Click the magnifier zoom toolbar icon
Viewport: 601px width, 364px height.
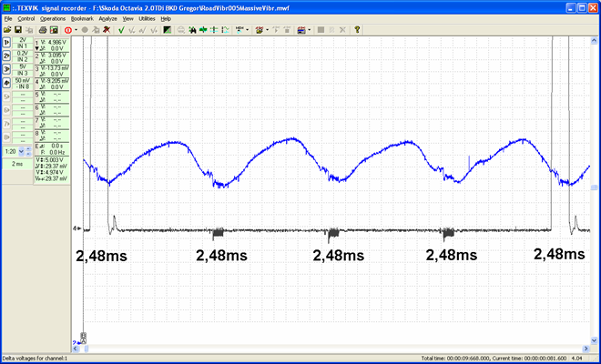coord(181,30)
